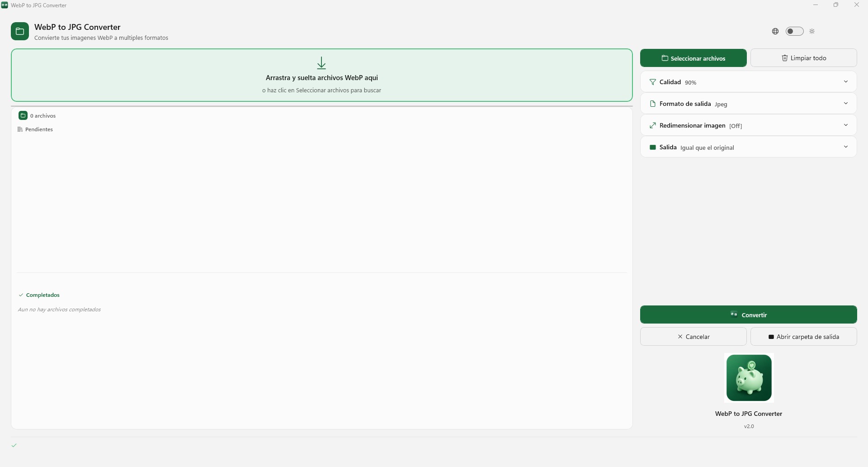Click the Formato de salida document icon
Screen dimensions: 868x467
click(x=652, y=104)
